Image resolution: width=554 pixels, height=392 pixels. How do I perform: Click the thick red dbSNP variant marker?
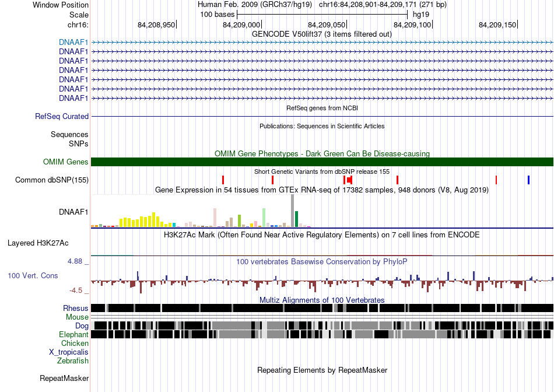(x=349, y=180)
